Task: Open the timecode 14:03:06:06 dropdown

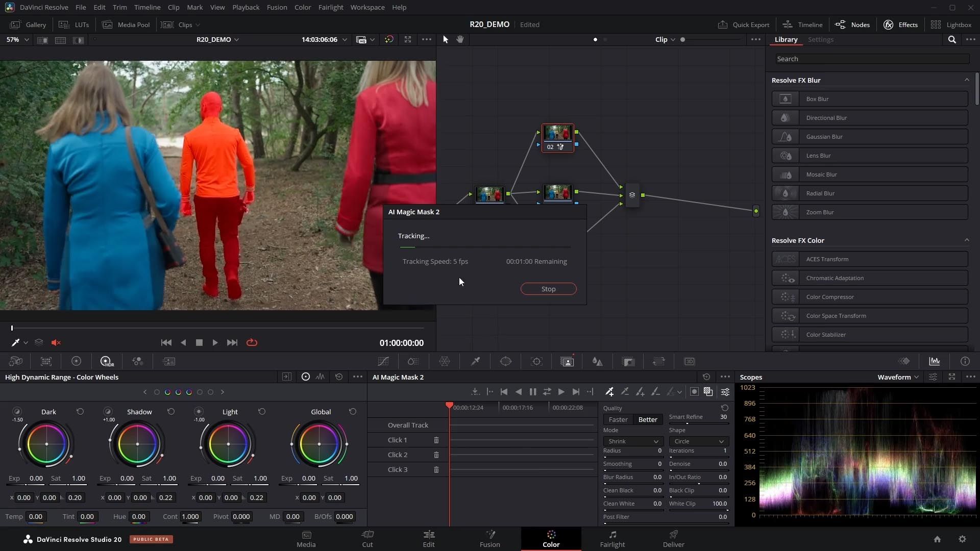Action: [324, 39]
